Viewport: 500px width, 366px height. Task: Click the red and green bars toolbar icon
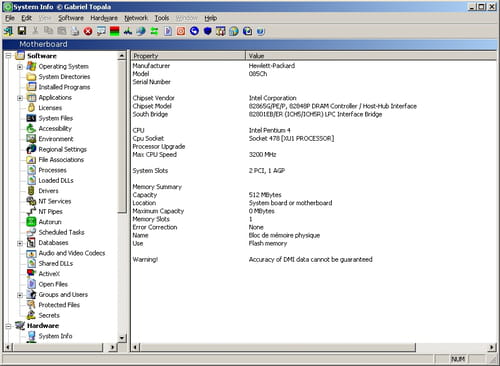pyautogui.click(x=115, y=31)
